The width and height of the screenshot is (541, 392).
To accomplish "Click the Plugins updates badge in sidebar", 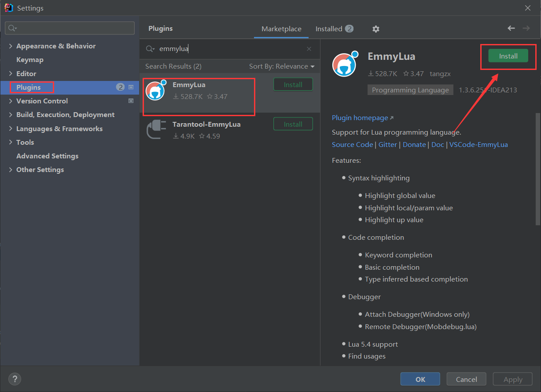I will pyautogui.click(x=121, y=88).
